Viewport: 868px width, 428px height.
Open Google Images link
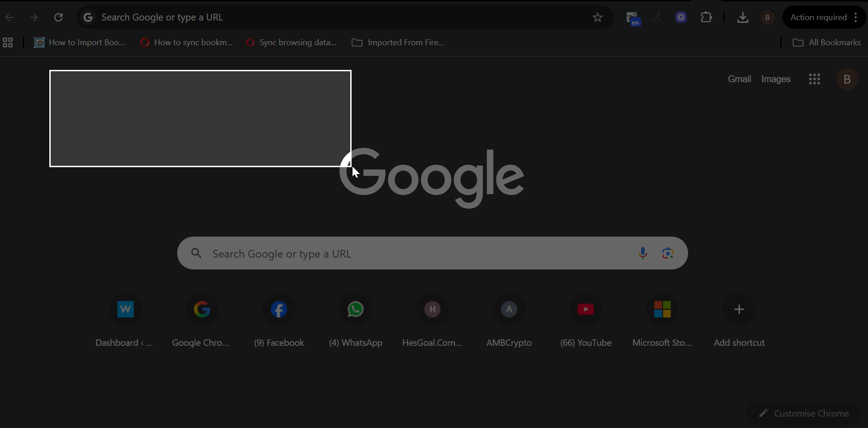776,79
